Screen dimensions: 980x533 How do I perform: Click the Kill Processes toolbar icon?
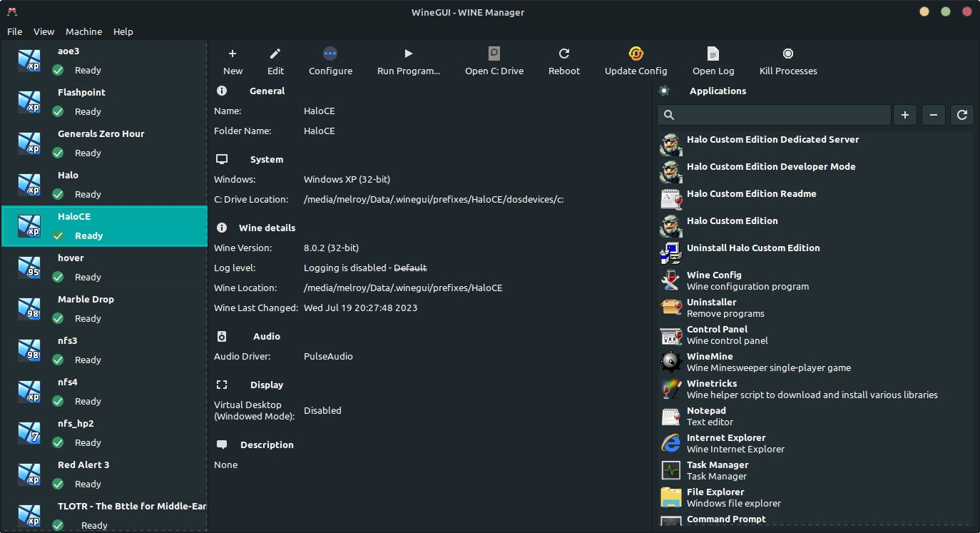(788, 54)
